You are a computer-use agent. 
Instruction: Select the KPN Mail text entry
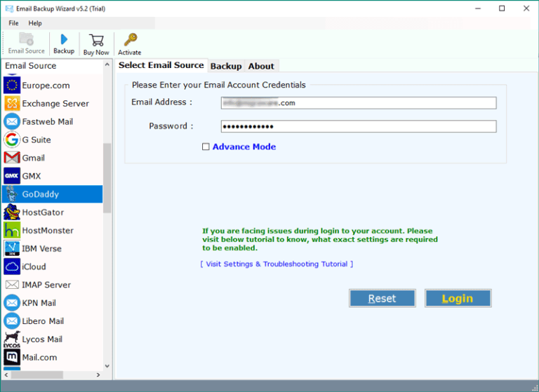tap(39, 303)
